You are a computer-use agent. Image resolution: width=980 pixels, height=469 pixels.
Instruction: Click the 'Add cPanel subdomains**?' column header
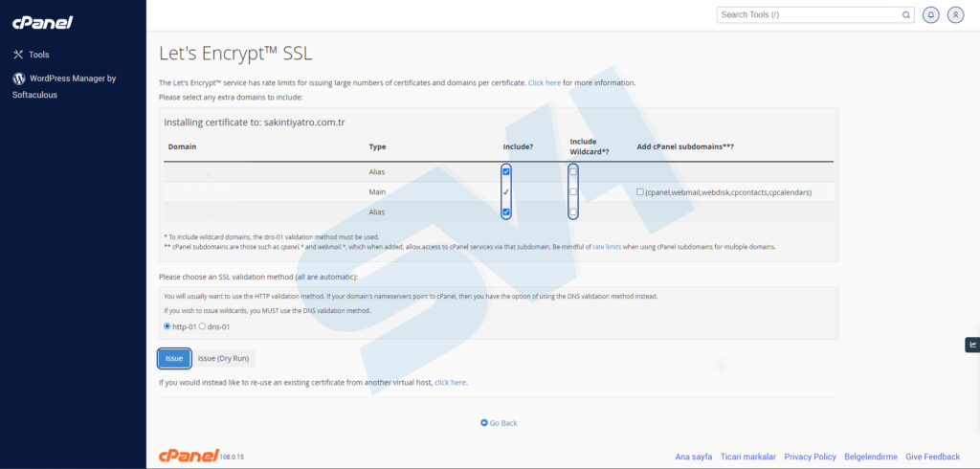tap(685, 147)
